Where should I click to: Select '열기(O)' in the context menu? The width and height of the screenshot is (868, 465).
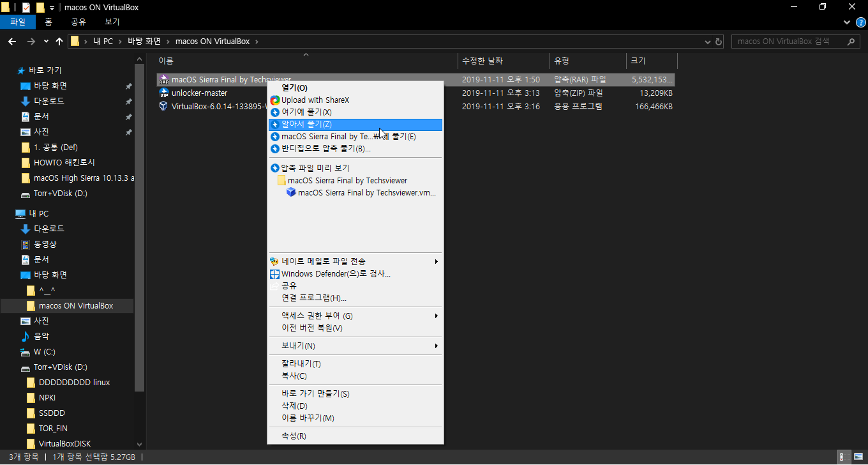[x=355, y=88]
